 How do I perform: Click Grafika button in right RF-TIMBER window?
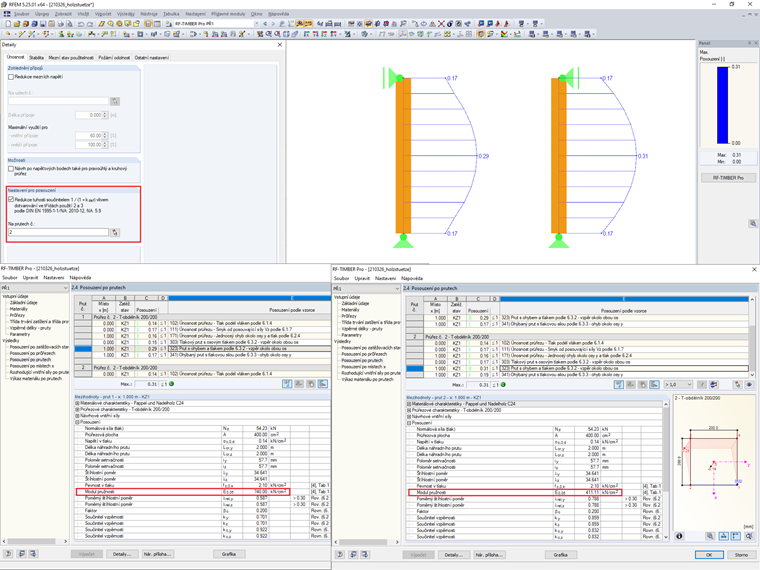[561, 554]
